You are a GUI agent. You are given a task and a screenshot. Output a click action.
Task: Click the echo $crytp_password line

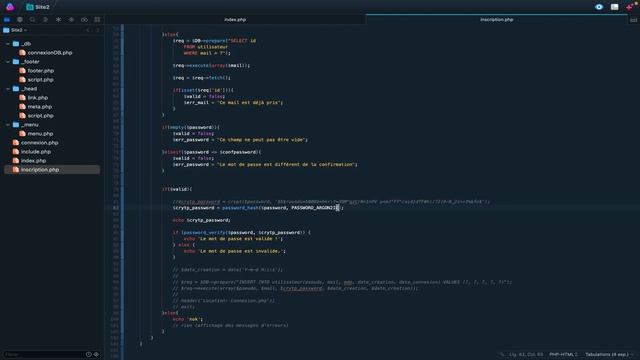tap(202, 220)
